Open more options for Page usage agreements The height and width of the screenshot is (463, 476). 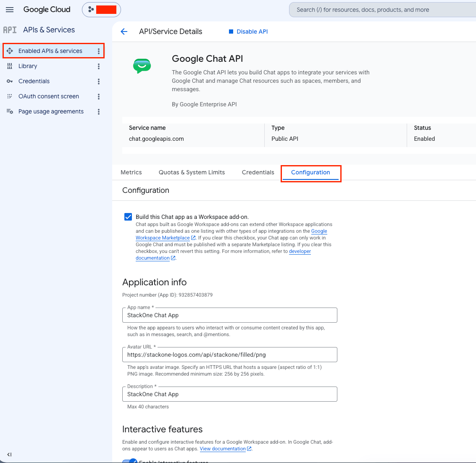click(x=99, y=112)
